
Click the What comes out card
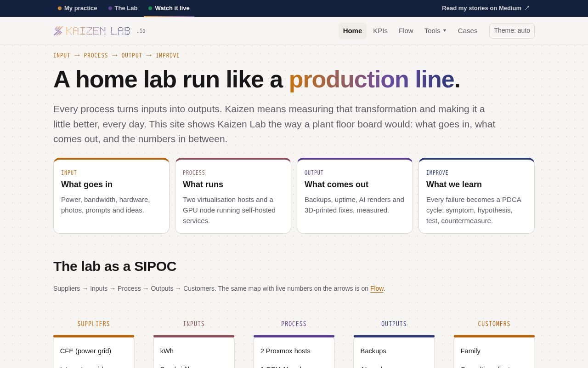355,196
